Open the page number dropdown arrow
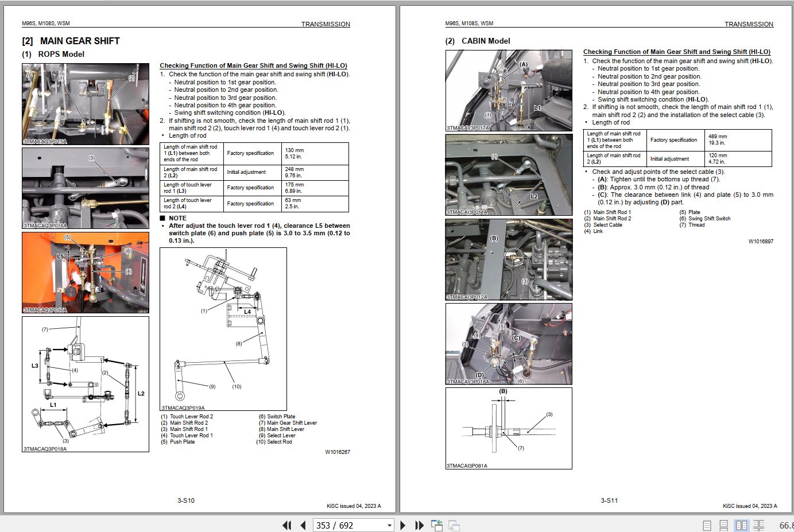This screenshot has height=532, width=794. [389, 525]
